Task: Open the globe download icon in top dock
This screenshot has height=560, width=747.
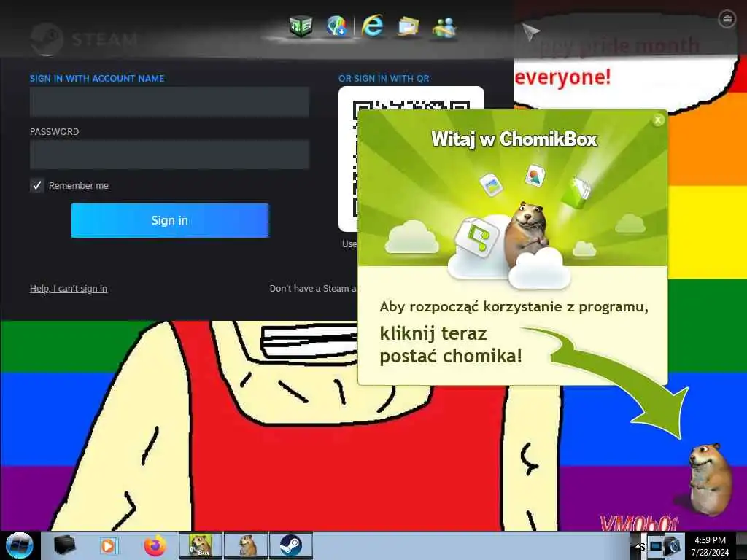Action: [336, 26]
